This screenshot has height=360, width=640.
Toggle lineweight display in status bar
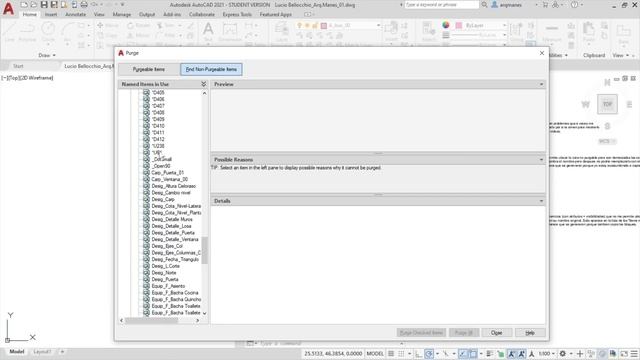490,353
